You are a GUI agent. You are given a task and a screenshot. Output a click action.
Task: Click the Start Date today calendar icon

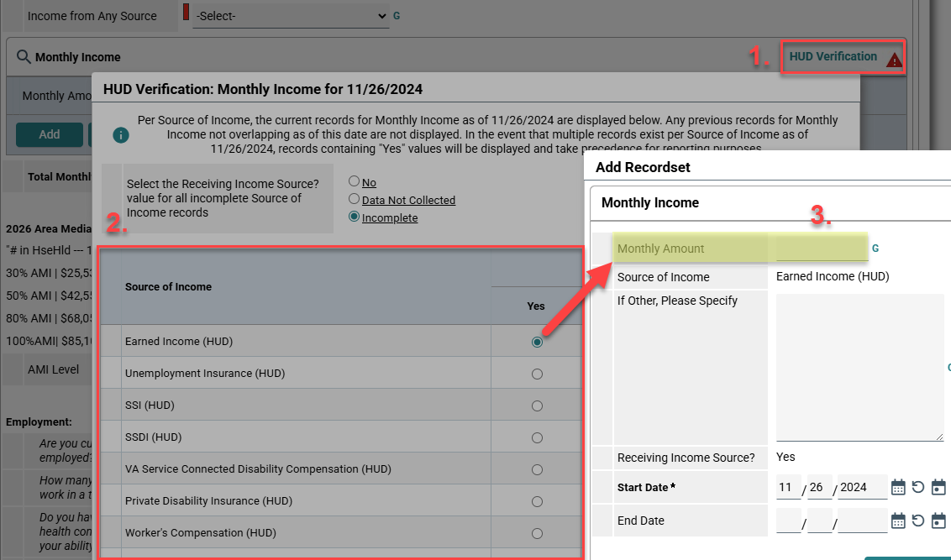tap(938, 487)
